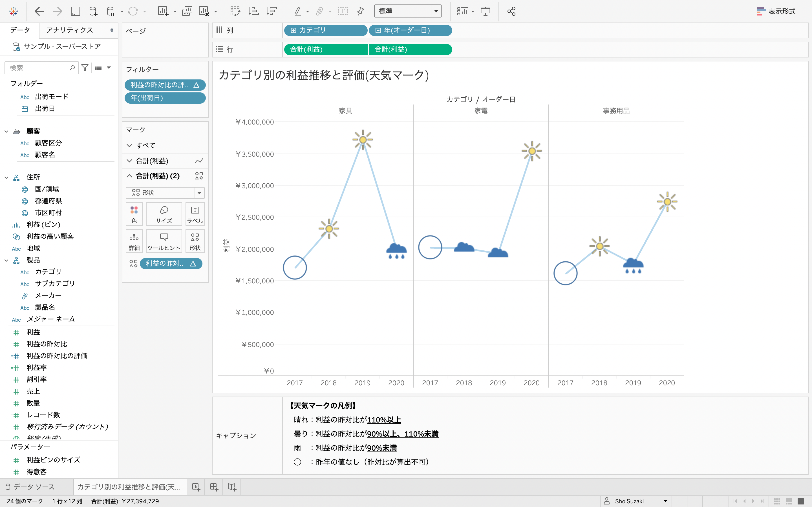The height and width of the screenshot is (507, 812).
Task: Open the 形状 mark type dropdown
Action: tap(199, 193)
